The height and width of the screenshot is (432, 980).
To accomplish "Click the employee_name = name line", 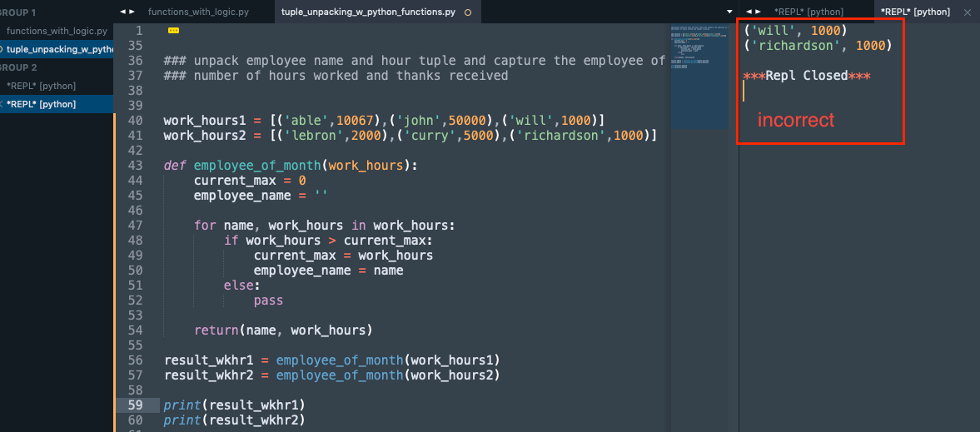I will (x=328, y=270).
